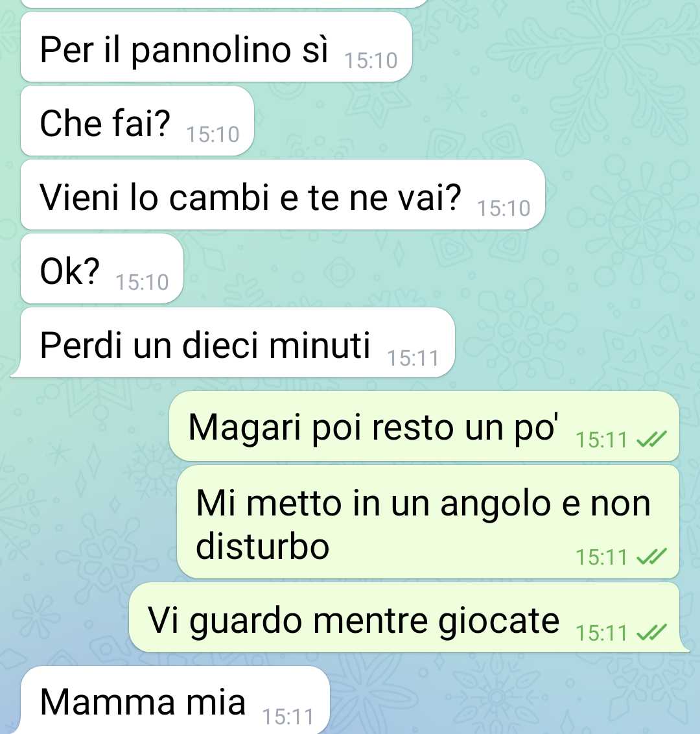Tap the 'Magari poi resto un po'' sent message

(x=424, y=426)
